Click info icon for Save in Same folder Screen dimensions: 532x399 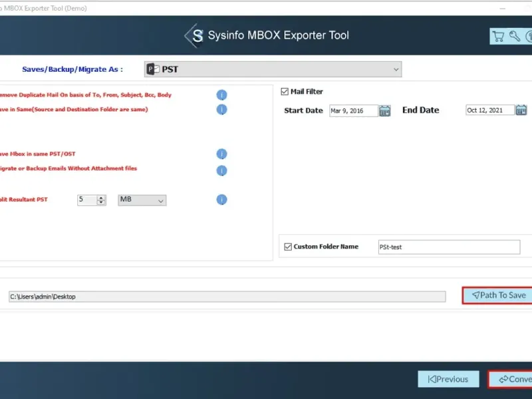click(221, 109)
